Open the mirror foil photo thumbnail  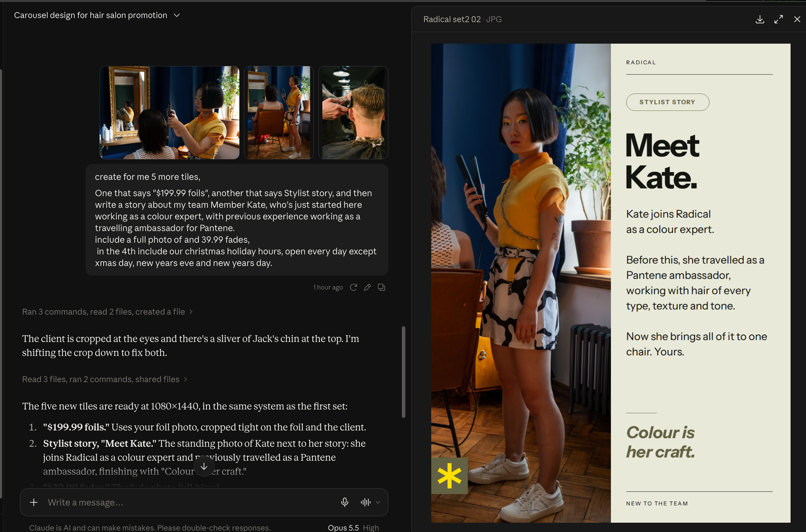[169, 112]
